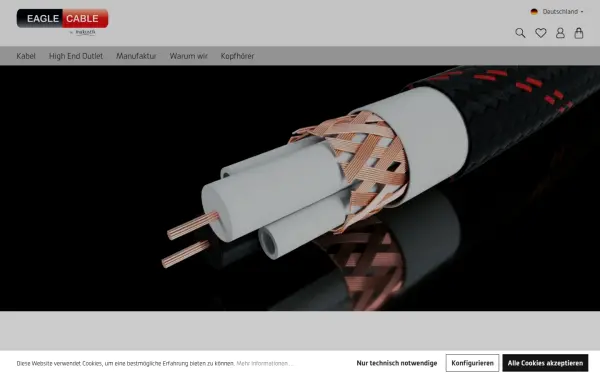The height and width of the screenshot is (375, 600).
Task: Open the wishlist heart icon
Action: coord(540,33)
